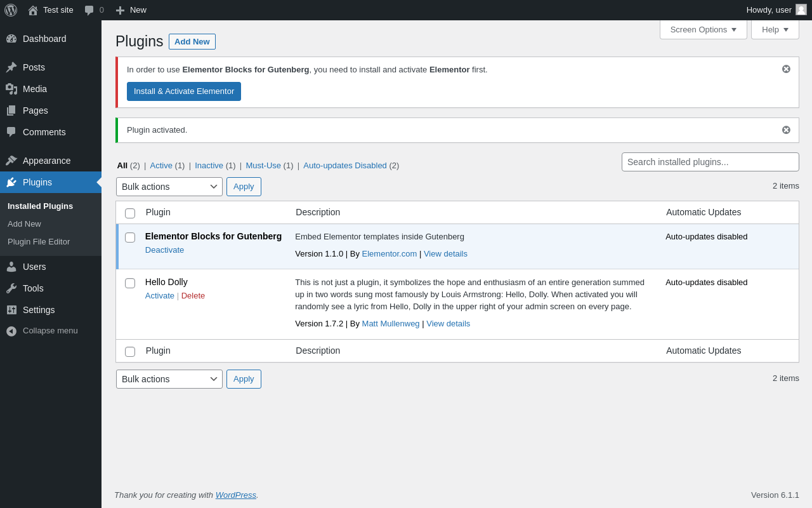Dismiss the Elementor requirement notice
Screen dimensions: 812x508
[786, 69]
